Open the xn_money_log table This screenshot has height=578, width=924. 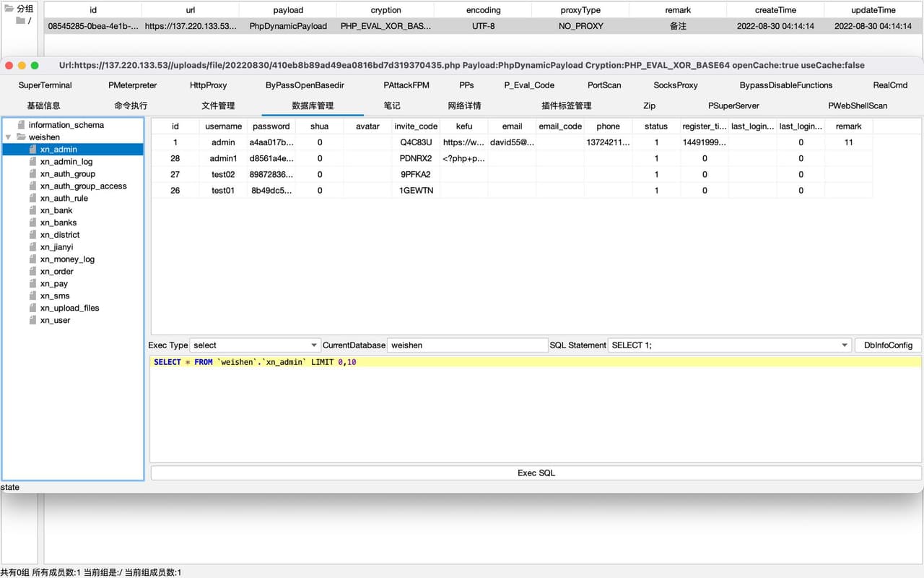click(x=67, y=259)
